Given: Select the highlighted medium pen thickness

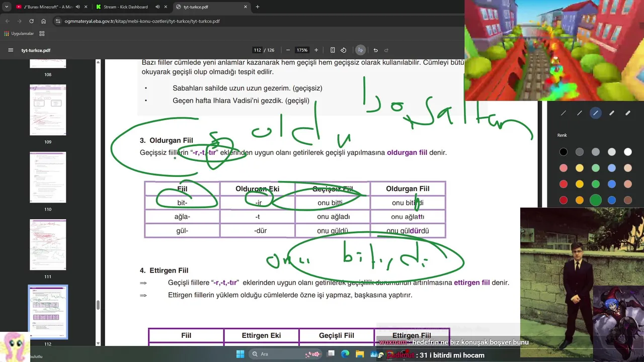Looking at the screenshot, I should pyautogui.click(x=596, y=113).
